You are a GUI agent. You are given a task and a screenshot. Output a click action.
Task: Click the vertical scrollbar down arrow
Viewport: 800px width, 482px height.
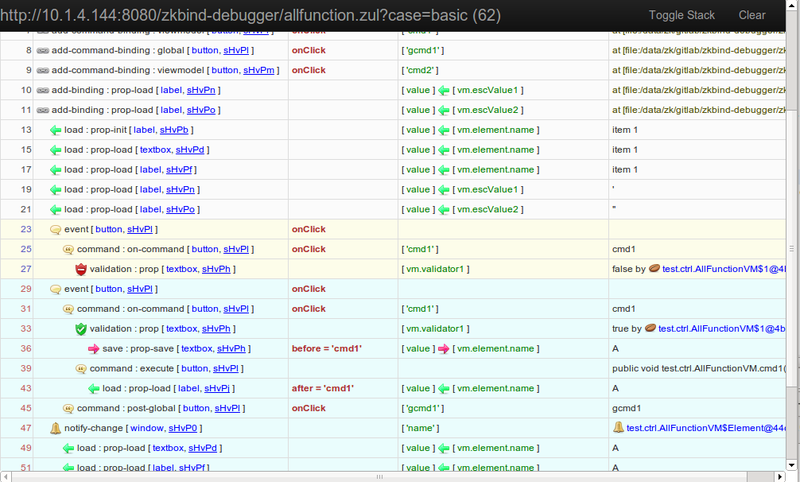click(791, 465)
